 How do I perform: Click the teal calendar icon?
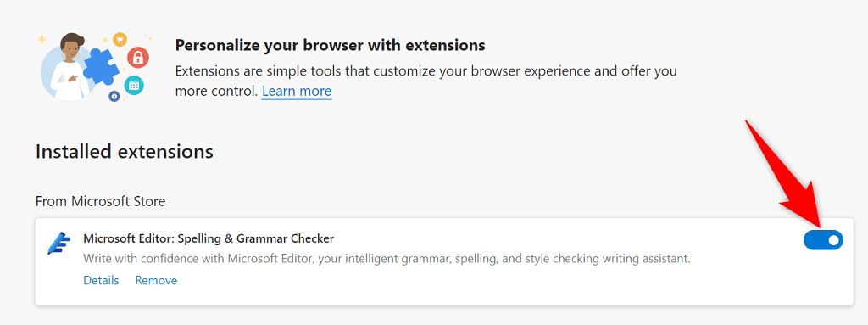133,85
